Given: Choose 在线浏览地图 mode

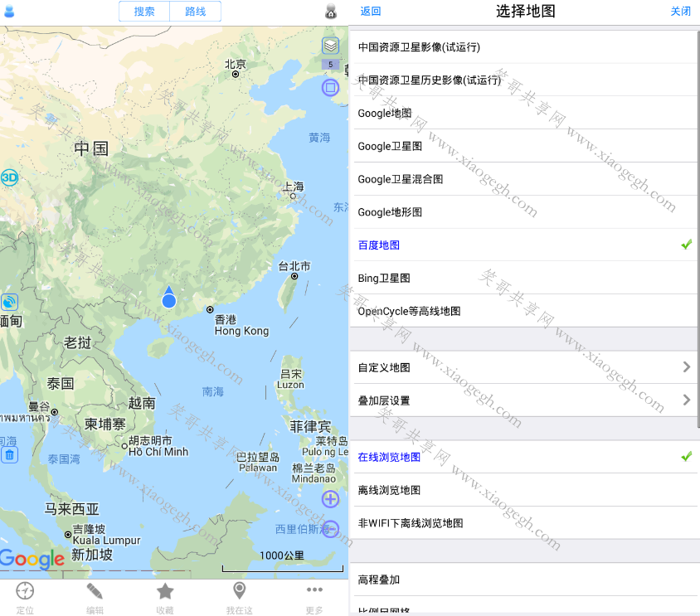Looking at the screenshot, I should point(523,457).
